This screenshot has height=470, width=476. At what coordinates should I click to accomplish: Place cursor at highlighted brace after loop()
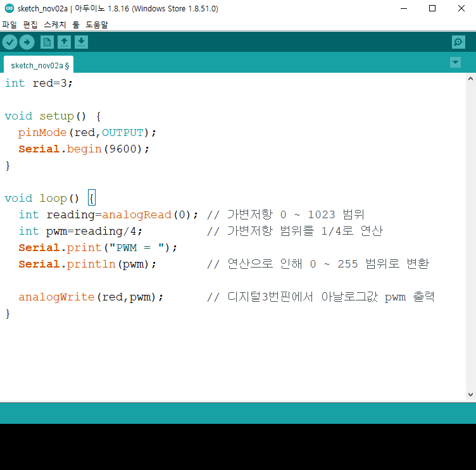point(92,198)
